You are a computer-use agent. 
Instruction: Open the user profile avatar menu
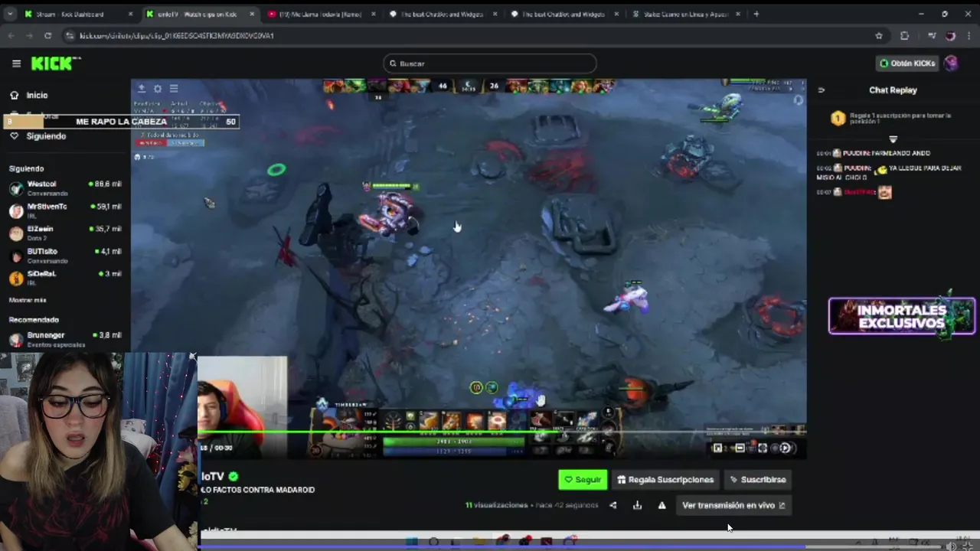pos(951,64)
